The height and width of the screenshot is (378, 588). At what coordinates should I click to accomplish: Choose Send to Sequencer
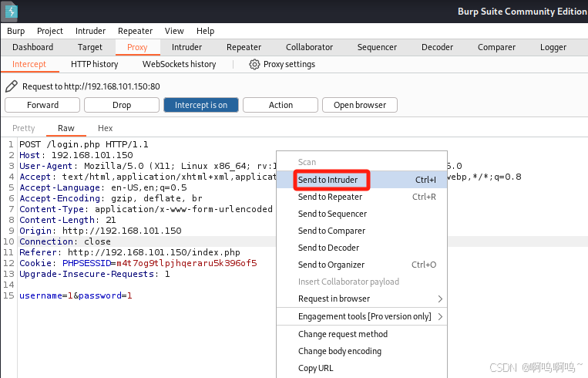tap(362, 214)
